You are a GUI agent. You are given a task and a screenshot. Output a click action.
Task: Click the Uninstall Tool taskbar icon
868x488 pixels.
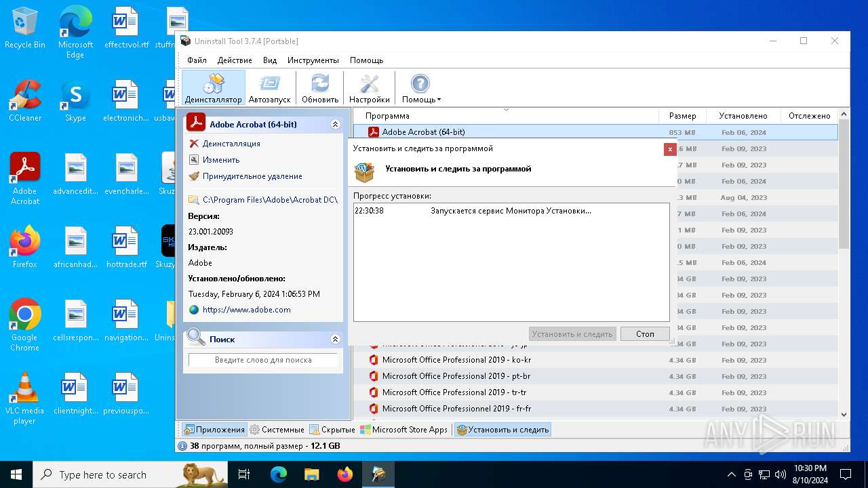pos(378,474)
